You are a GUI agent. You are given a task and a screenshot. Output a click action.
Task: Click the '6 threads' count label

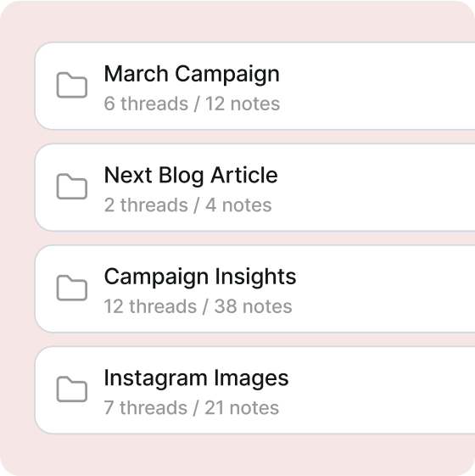(x=146, y=104)
